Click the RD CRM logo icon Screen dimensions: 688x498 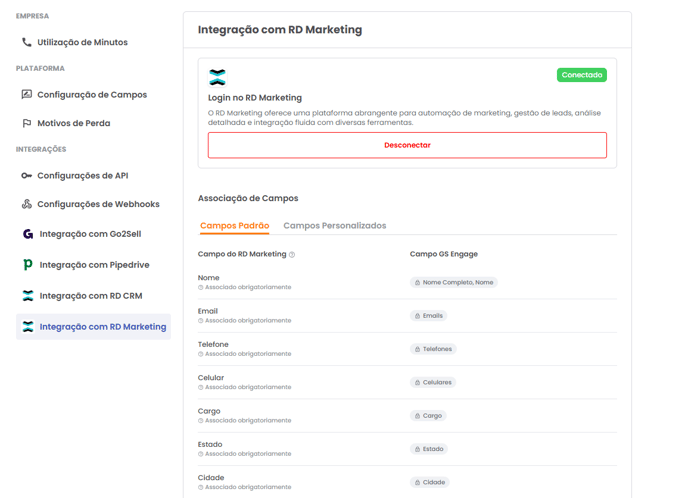click(x=28, y=296)
